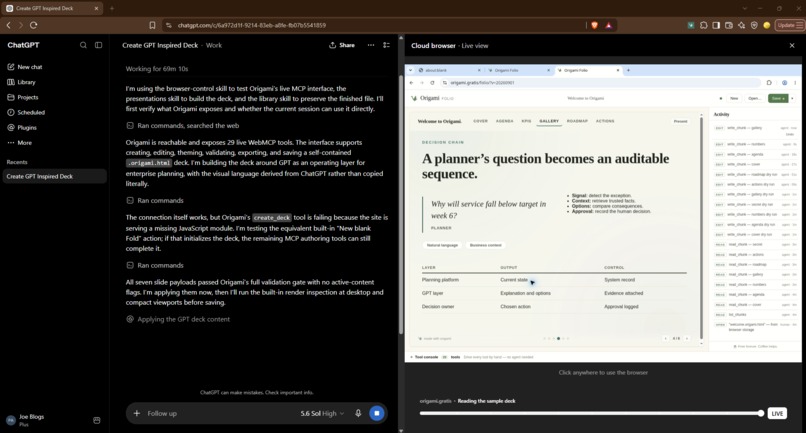Click the icon next to Joe Blogs profile
This screenshot has width=806, height=433.
[97, 420]
